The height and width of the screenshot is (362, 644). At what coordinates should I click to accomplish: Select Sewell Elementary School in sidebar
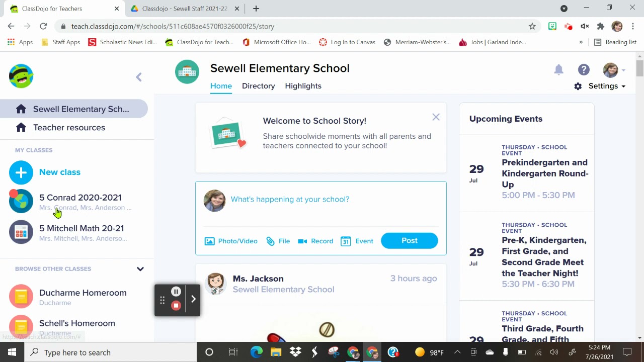tap(74, 109)
